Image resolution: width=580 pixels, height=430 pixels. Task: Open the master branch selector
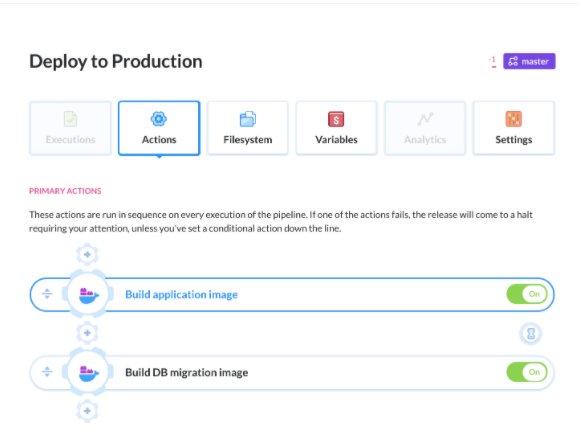tap(529, 61)
